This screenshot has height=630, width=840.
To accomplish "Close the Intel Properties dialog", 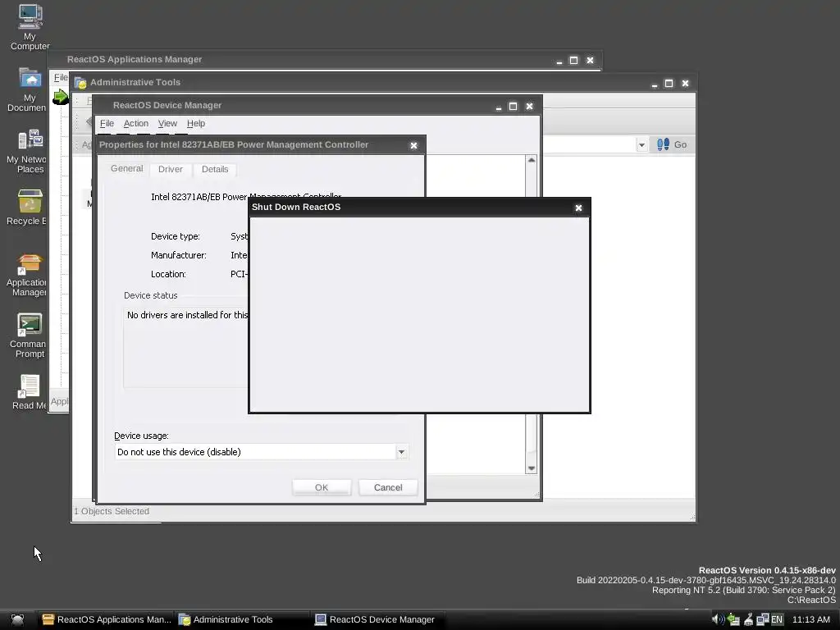I will tap(413, 146).
